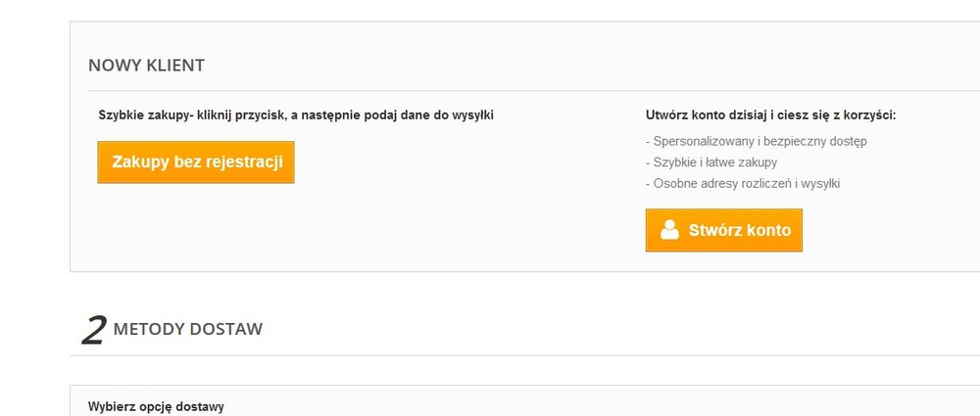980x416 pixels.
Task: Click the Utwórz konto dzisiaj heading text
Action: pyautogui.click(x=770, y=116)
